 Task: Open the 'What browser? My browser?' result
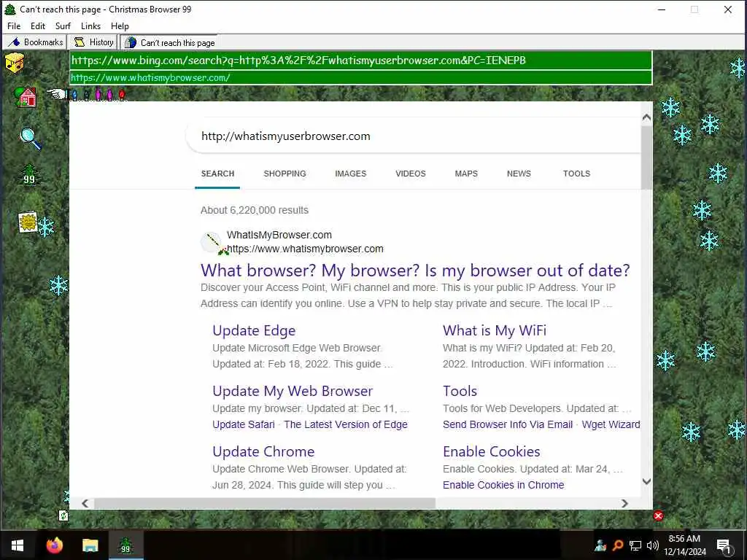tap(415, 271)
